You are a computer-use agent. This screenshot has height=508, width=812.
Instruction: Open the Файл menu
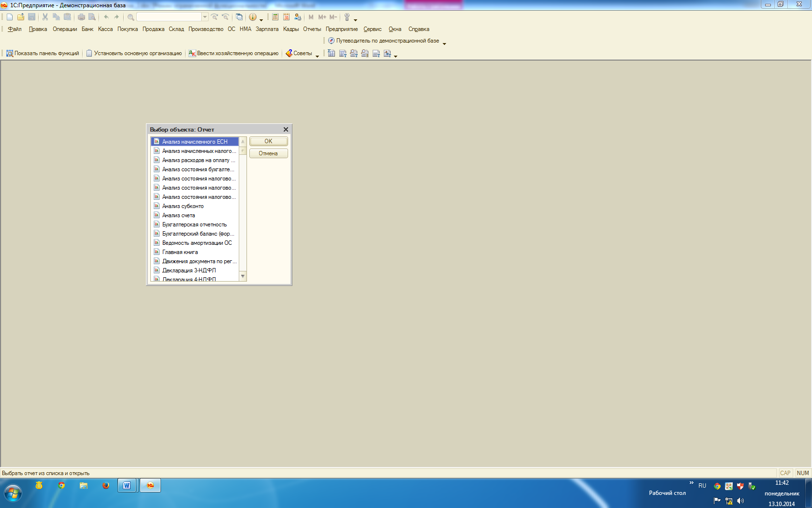pyautogui.click(x=14, y=29)
